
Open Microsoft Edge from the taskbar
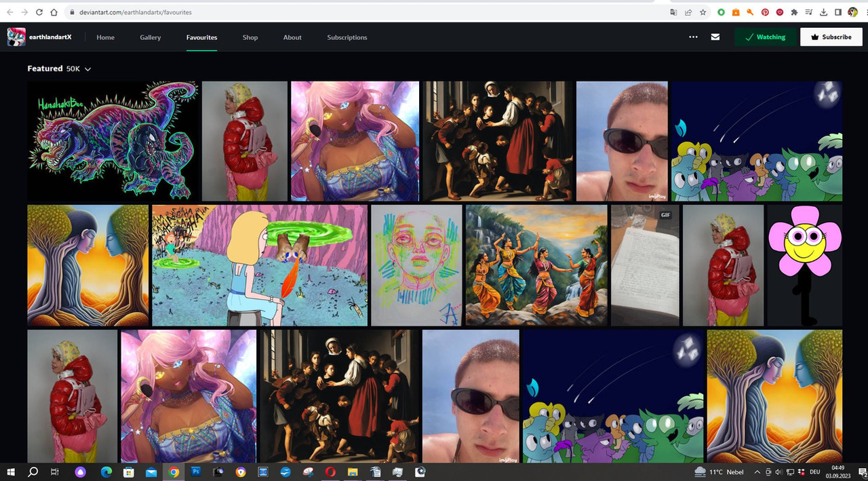tap(106, 472)
